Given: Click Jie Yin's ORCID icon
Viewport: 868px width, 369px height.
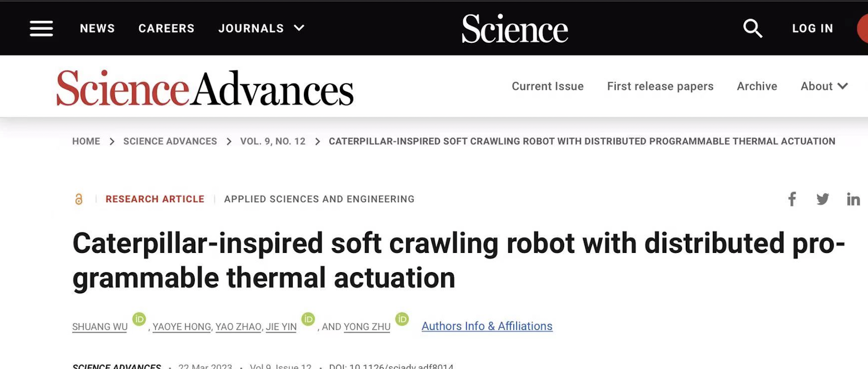Looking at the screenshot, I should pyautogui.click(x=308, y=319).
